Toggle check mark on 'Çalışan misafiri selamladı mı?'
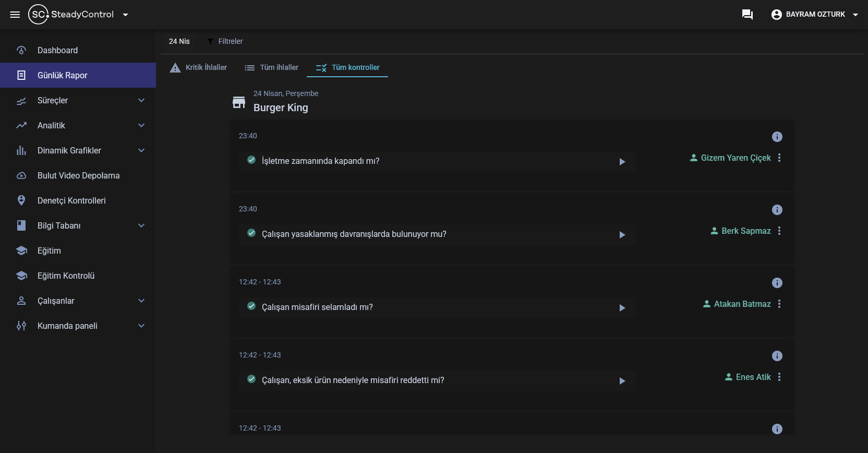Image resolution: width=868 pixels, height=453 pixels. tap(251, 306)
